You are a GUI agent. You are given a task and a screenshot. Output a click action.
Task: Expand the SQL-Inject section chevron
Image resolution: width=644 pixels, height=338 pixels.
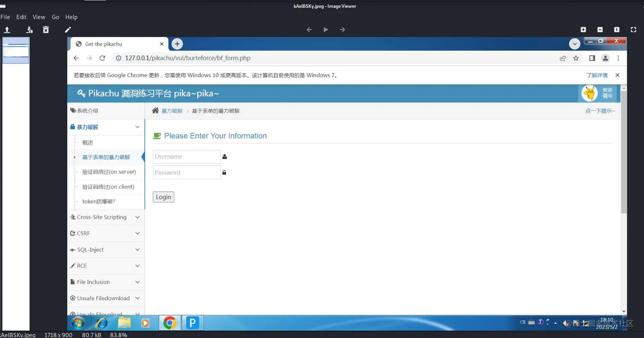pyautogui.click(x=137, y=250)
